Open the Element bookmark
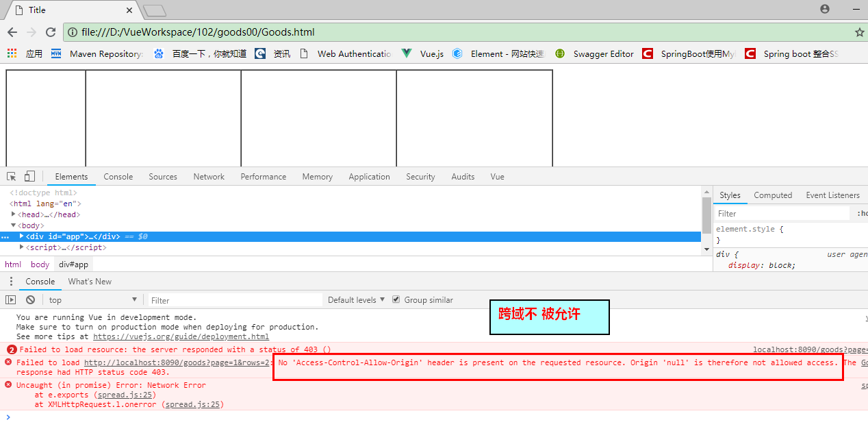868x444 pixels. pos(498,53)
